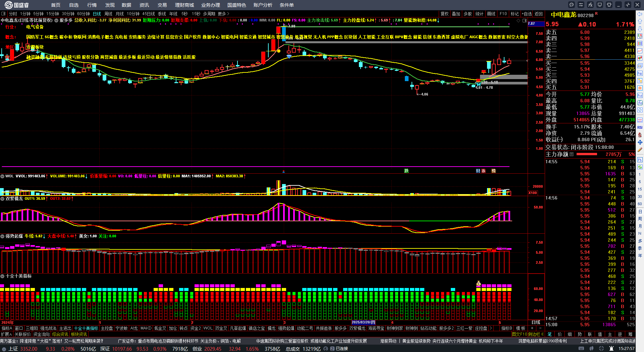Image resolution: width=644 pixels, height=352 pixels.
Task: Switch to the 60分钟 period tab
Action: click(x=84, y=14)
